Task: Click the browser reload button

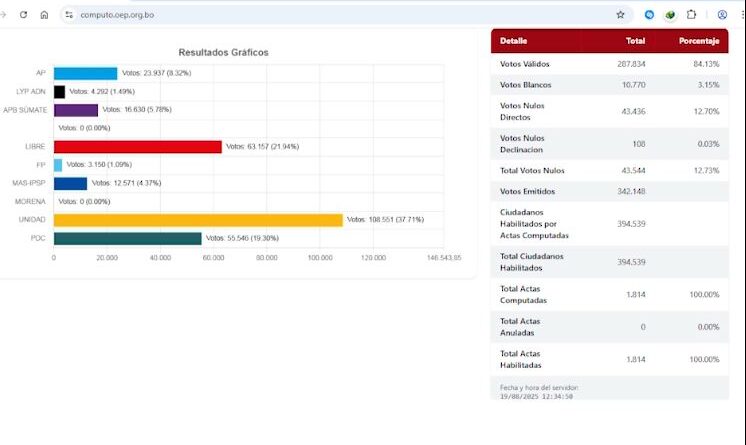Action: 23,15
